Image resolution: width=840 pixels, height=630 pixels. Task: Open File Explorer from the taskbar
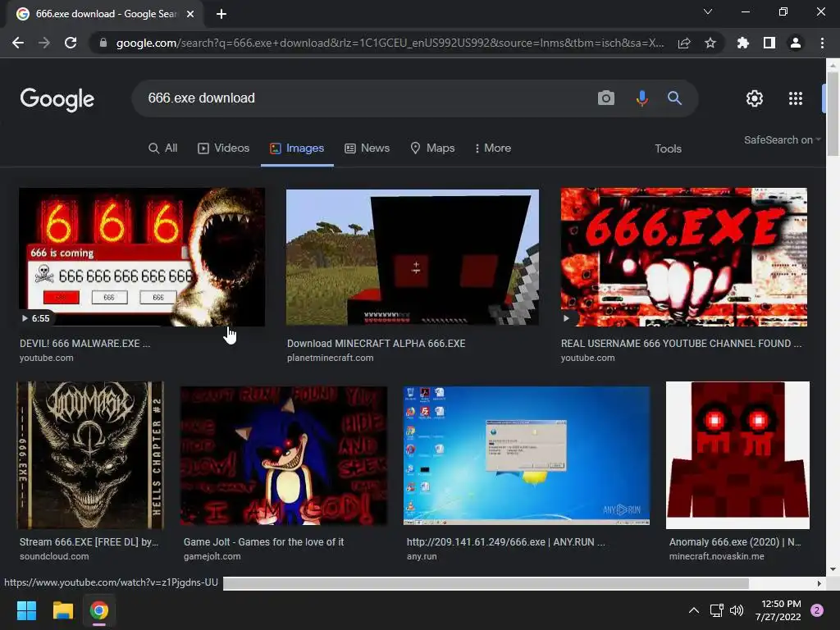pos(62,610)
